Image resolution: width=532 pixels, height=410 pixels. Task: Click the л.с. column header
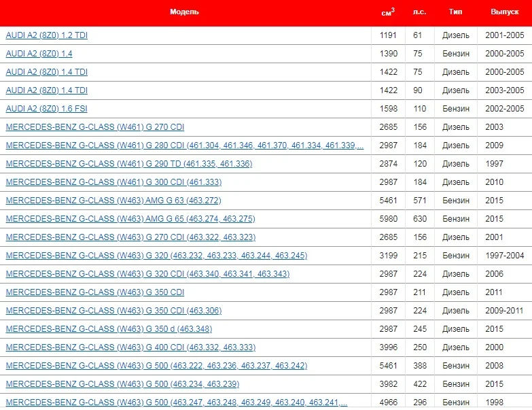pos(419,12)
